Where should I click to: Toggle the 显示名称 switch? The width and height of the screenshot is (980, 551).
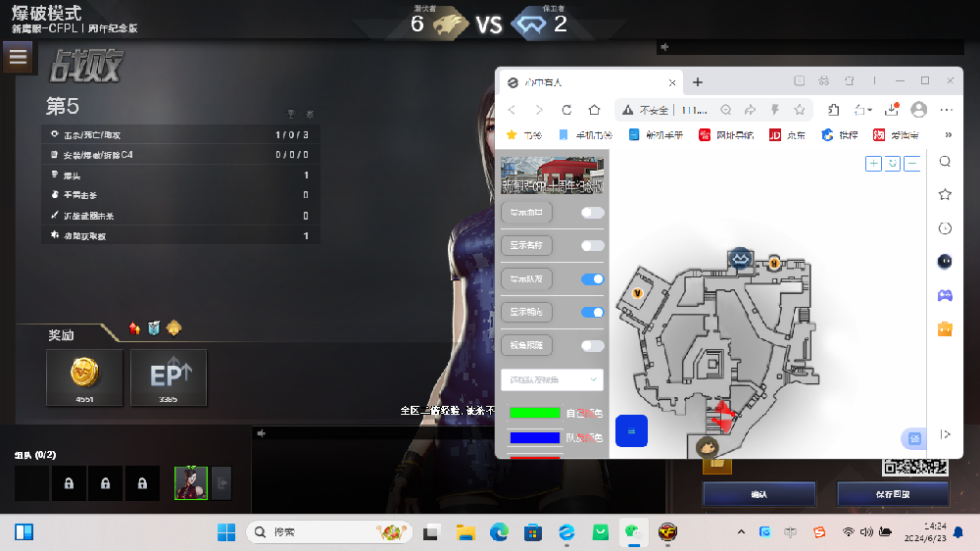tap(592, 246)
